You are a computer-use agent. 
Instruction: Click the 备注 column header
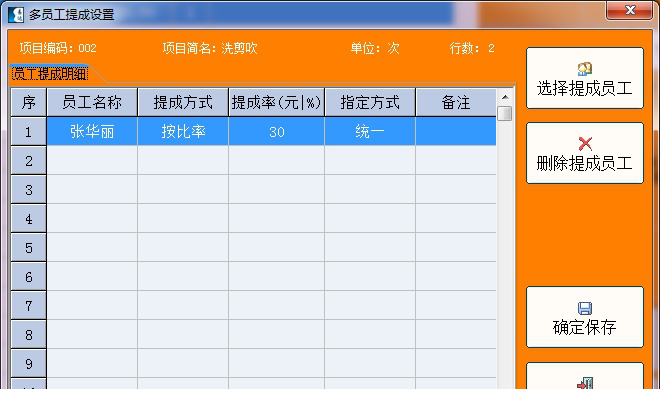click(x=456, y=102)
